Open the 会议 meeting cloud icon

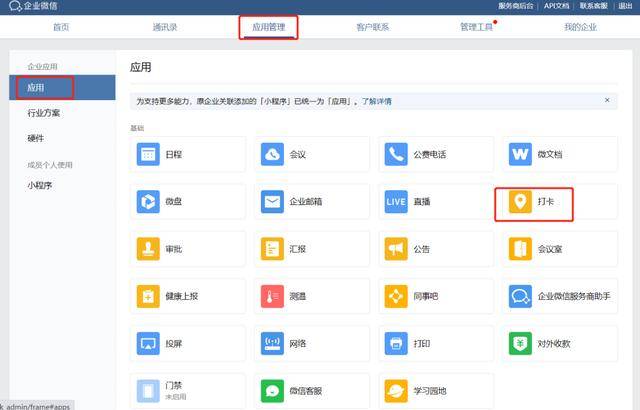point(272,154)
